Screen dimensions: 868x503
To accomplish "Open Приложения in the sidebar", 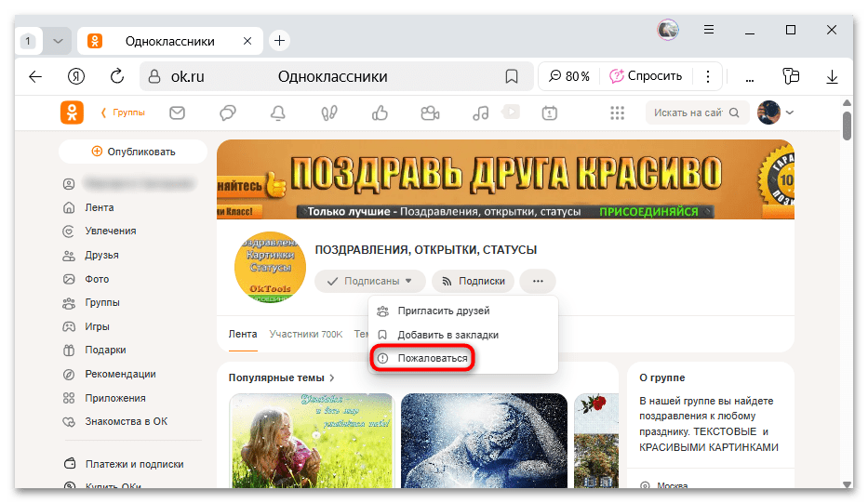I will 104,398.
